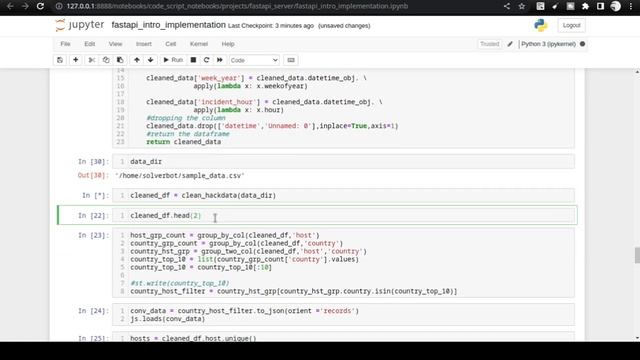
Task: Click the Python logo icon
Action: tap(541, 25)
